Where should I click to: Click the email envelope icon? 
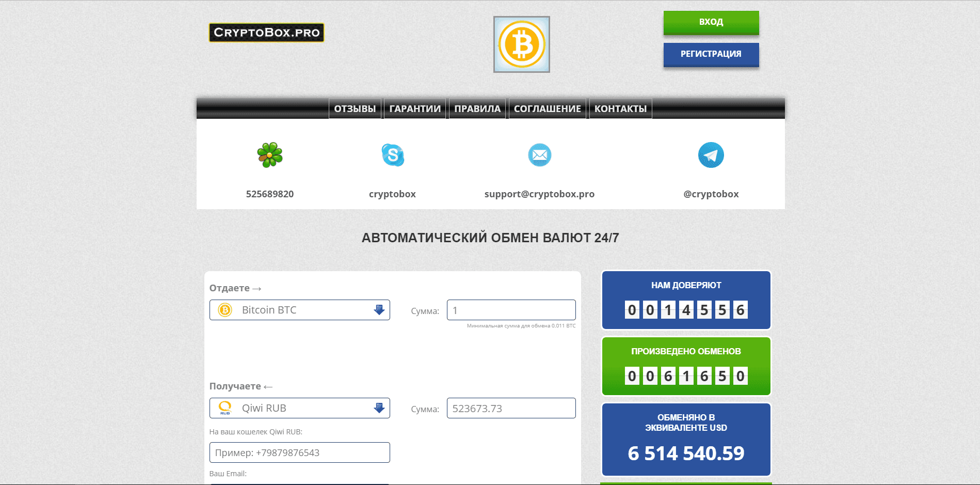(x=539, y=154)
